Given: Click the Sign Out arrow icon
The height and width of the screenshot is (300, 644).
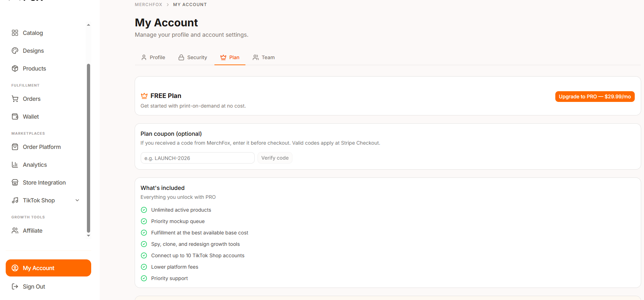Looking at the screenshot, I should pos(15,286).
